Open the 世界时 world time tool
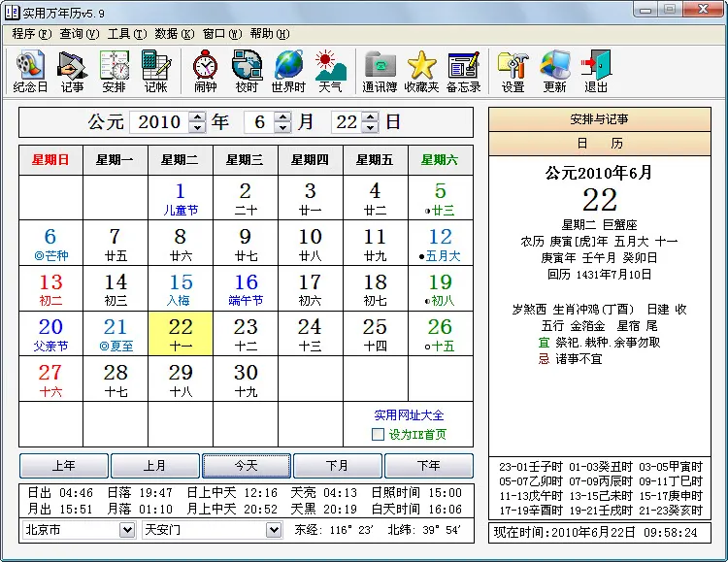 288,72
